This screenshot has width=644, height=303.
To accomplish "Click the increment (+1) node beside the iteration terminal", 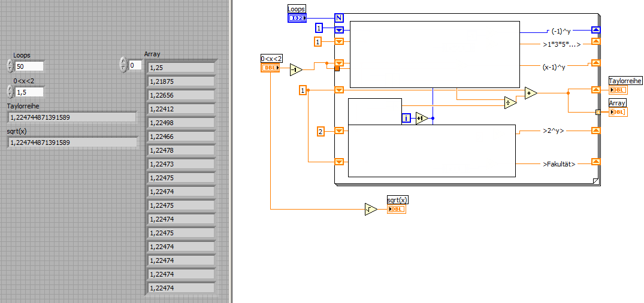I will point(422,118).
